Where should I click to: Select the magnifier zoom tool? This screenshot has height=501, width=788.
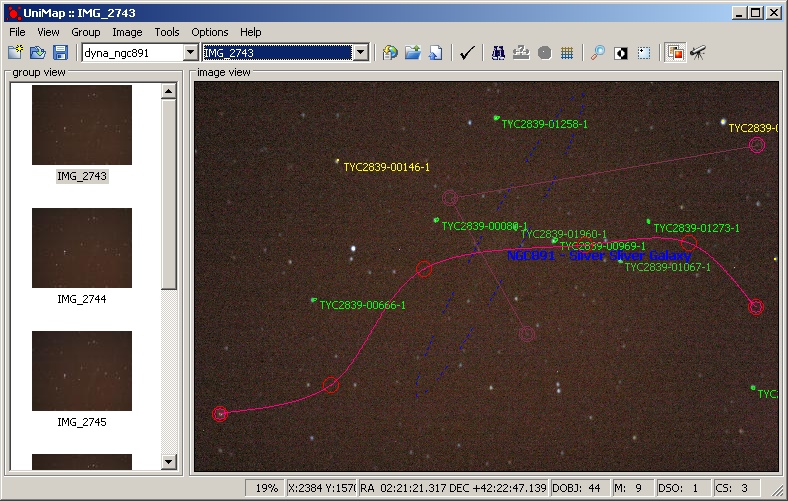point(598,52)
